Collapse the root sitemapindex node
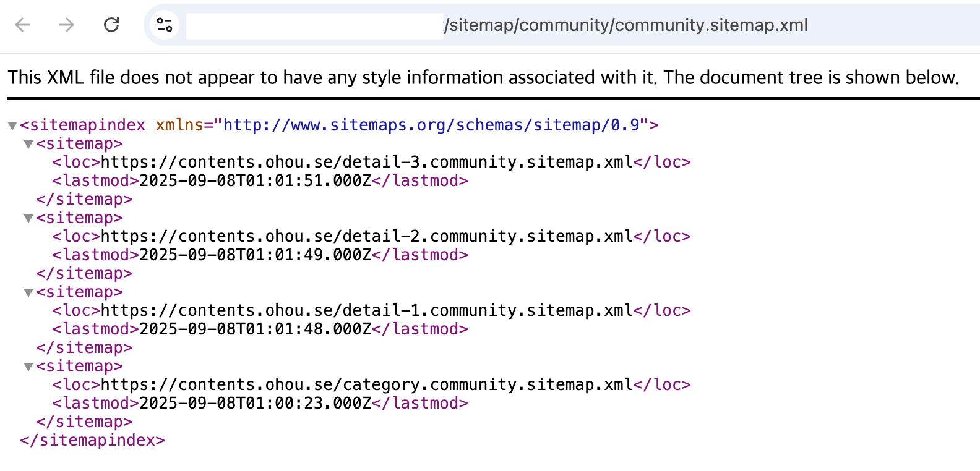980x471 pixels. click(x=12, y=125)
